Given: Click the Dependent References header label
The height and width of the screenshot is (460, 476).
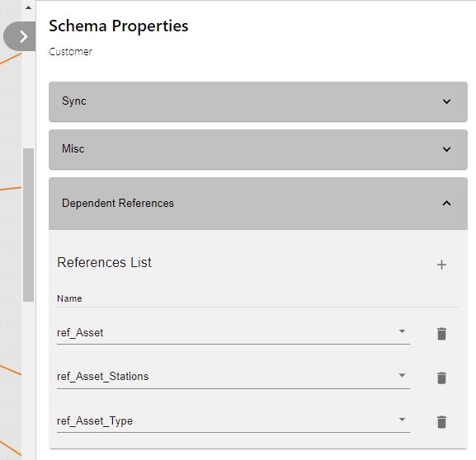Looking at the screenshot, I should [118, 203].
